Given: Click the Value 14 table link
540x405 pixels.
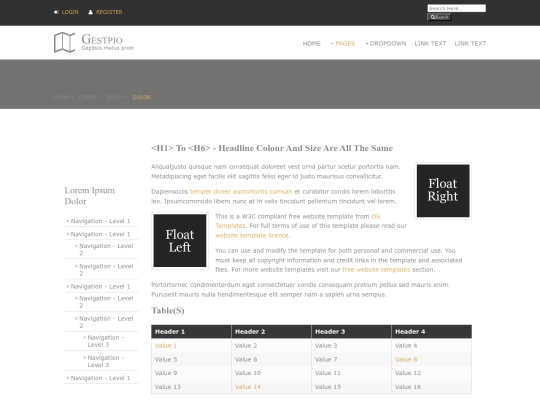Looking at the screenshot, I should pos(248,387).
